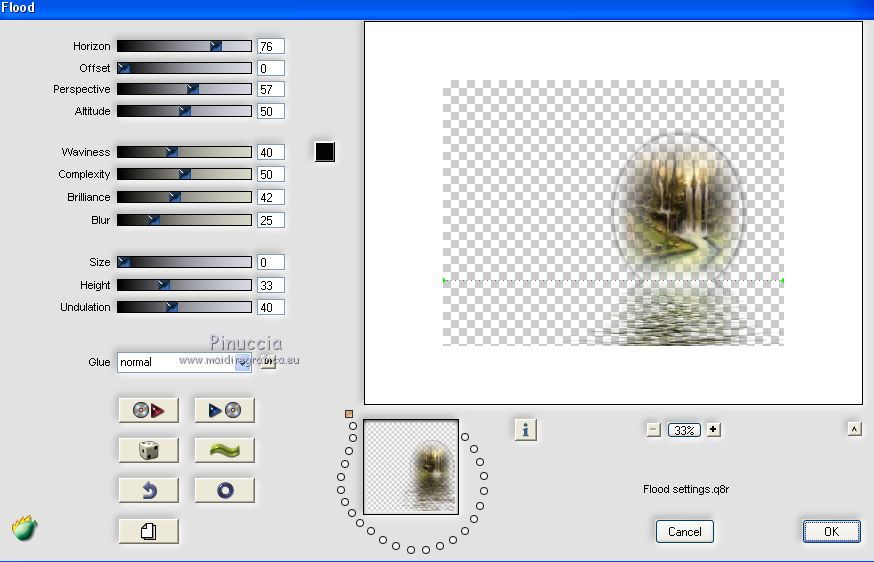Click the Perspective value field showing 57
Viewport: 874px width, 562px height.
[271, 89]
